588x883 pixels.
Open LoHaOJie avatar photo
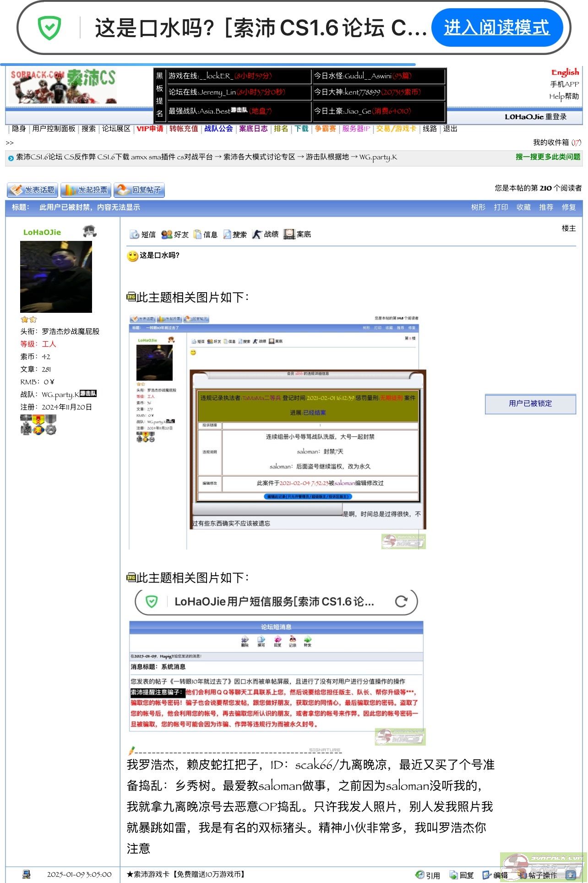(x=56, y=277)
